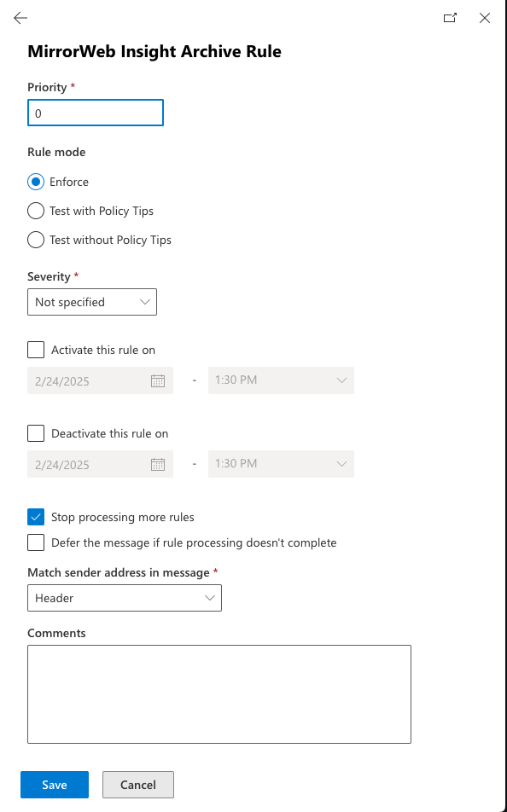Open the activation time 1:30 PM dropdown
Viewport: 507px width, 812px height.
(x=281, y=380)
